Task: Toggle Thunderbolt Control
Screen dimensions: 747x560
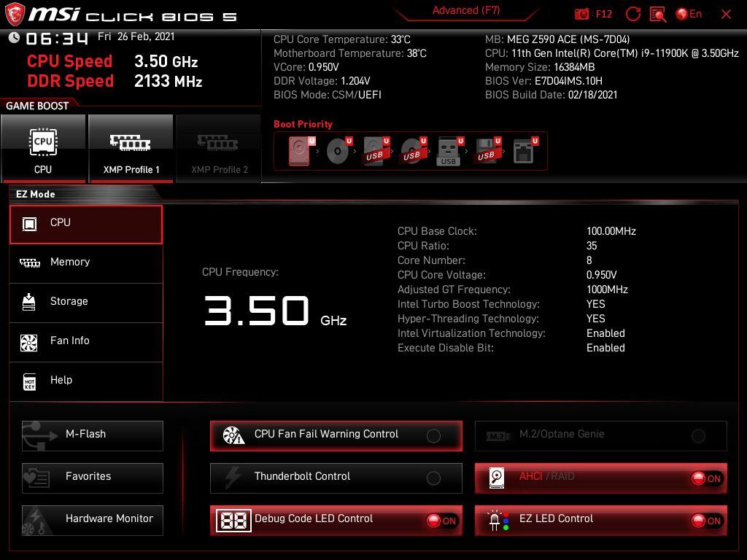Action: (x=336, y=478)
